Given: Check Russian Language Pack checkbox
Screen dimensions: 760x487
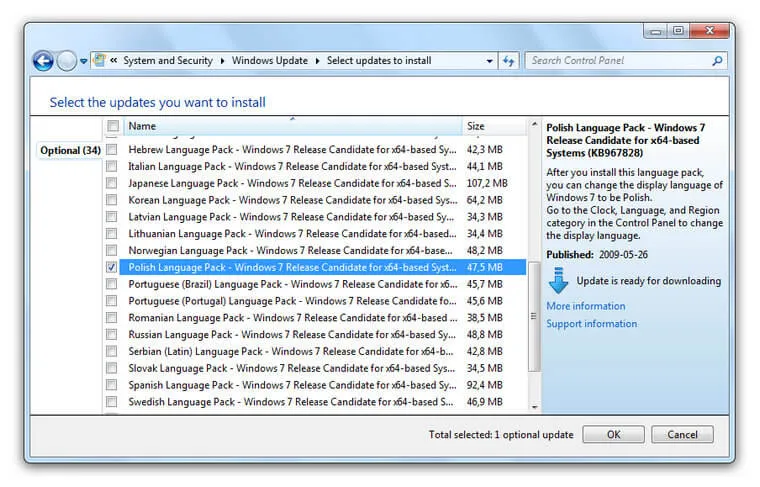Looking at the screenshot, I should [x=112, y=334].
